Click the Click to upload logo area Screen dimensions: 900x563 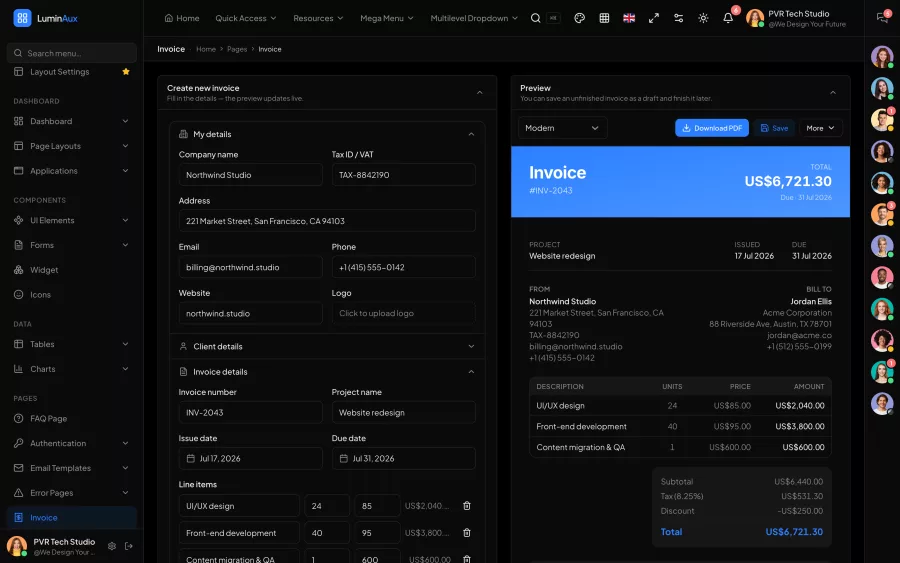(x=404, y=313)
